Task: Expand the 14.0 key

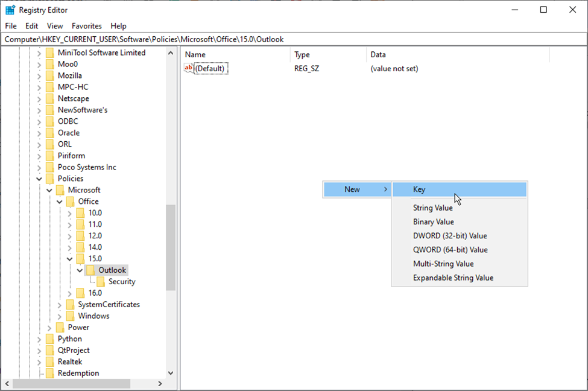Action: [69, 247]
